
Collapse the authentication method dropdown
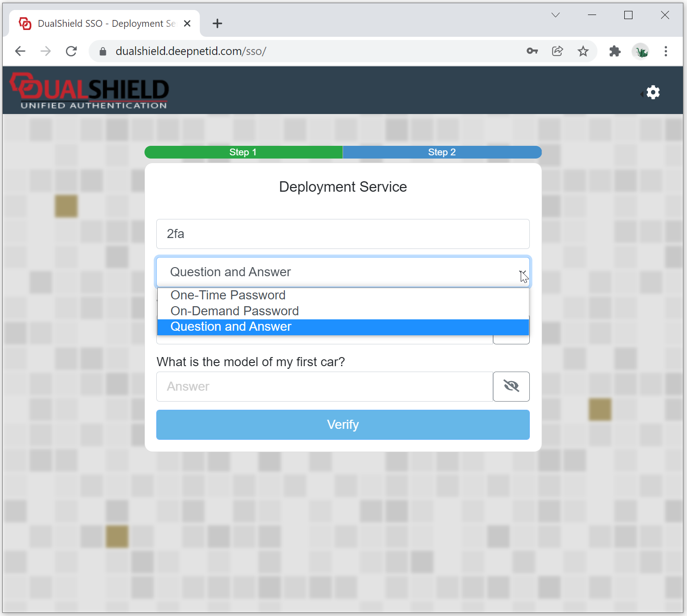[x=523, y=272]
